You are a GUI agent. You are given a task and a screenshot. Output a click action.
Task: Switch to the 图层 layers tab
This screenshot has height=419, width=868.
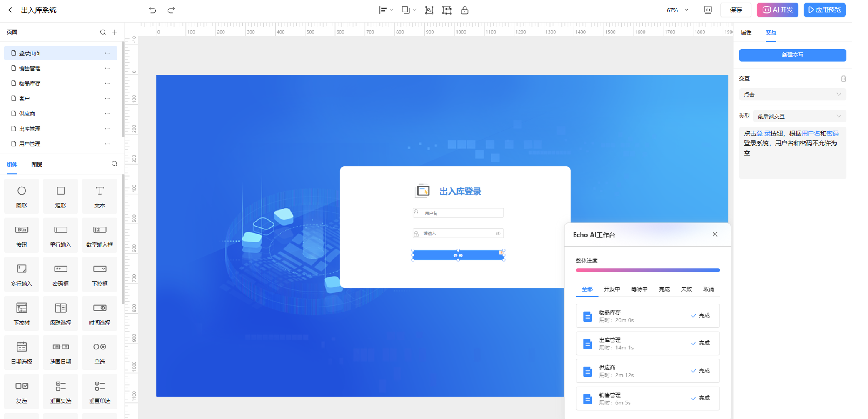[x=37, y=165]
